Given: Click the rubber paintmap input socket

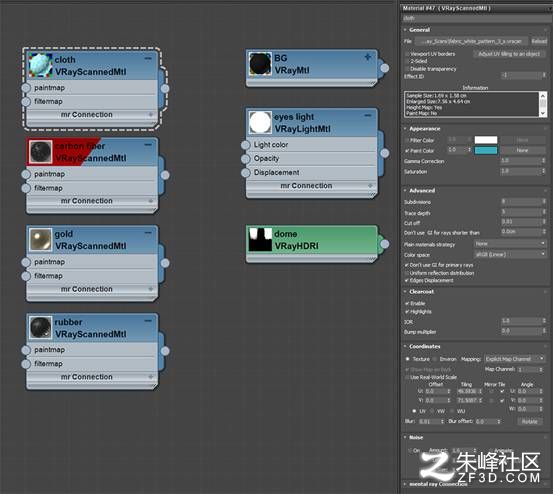Looking at the screenshot, I should (x=26, y=350).
